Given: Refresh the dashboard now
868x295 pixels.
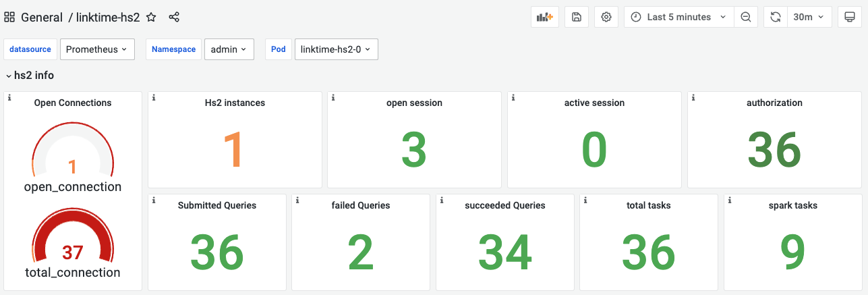Looking at the screenshot, I should [x=776, y=17].
